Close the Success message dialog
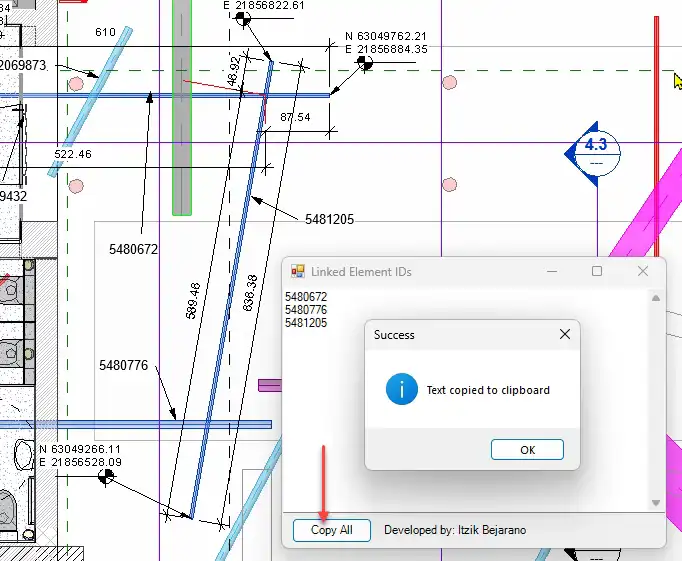The width and height of the screenshot is (682, 561). pos(565,334)
